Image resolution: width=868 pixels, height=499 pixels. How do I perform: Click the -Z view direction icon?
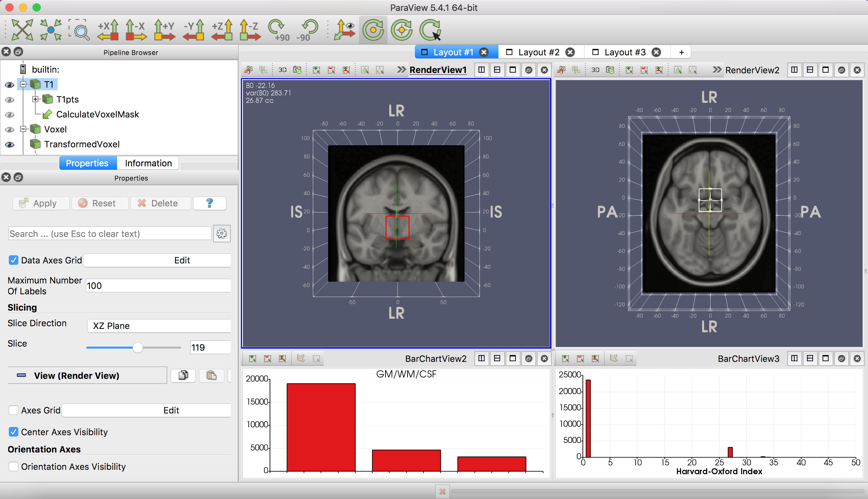click(x=250, y=30)
